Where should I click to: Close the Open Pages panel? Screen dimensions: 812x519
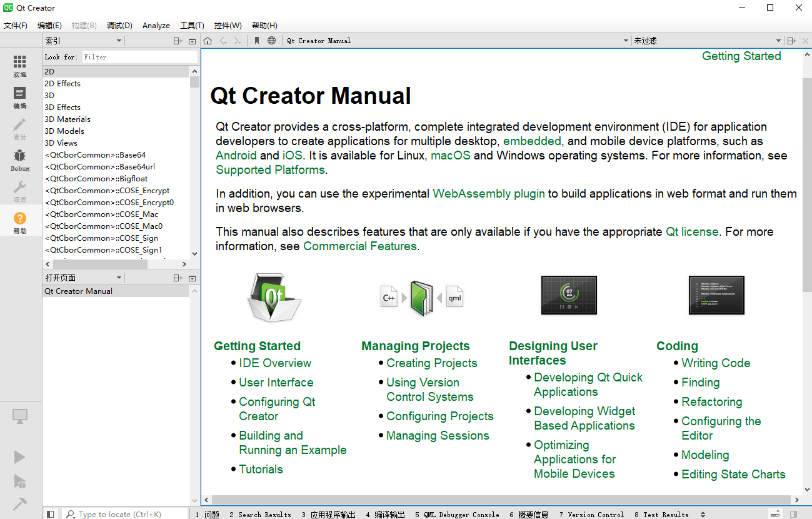(x=192, y=278)
